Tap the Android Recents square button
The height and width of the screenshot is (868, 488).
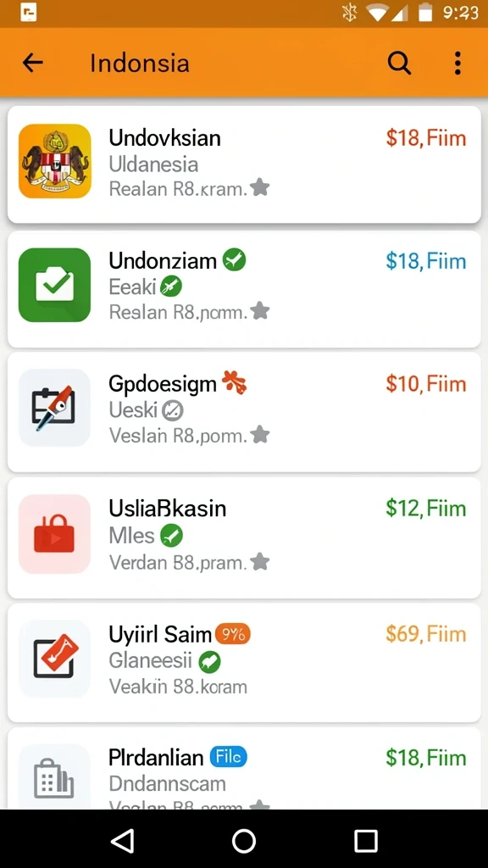366,840
